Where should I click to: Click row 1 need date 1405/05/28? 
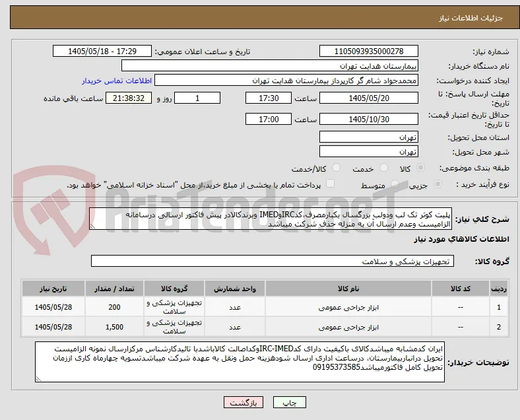coord(53,307)
